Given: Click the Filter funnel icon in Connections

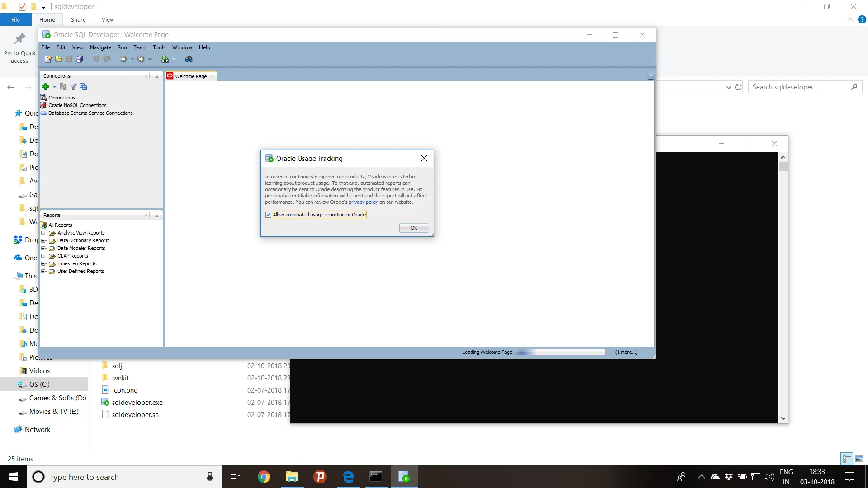Looking at the screenshot, I should [73, 87].
